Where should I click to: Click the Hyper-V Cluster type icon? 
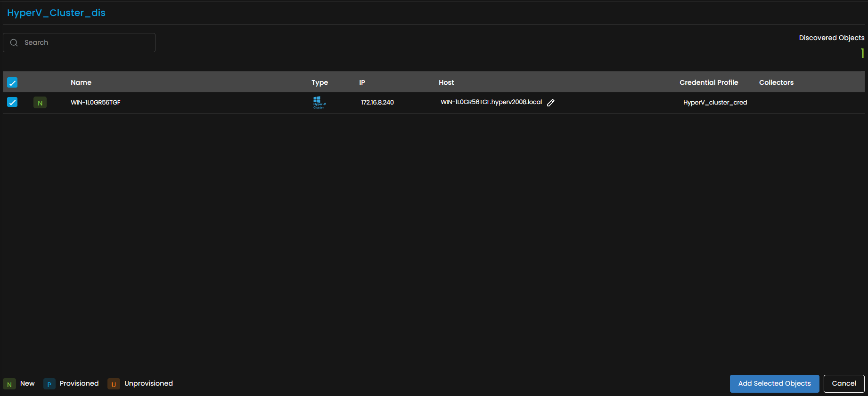click(319, 102)
